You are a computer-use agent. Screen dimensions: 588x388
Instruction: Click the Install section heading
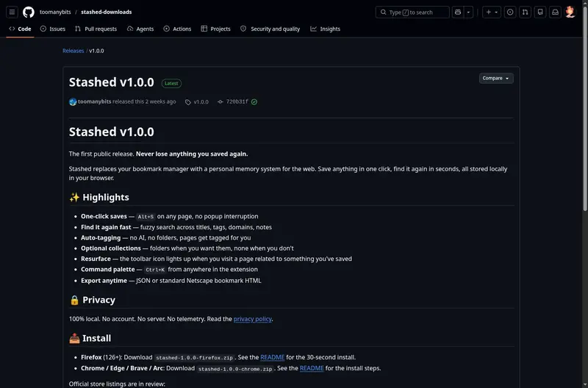click(90, 338)
